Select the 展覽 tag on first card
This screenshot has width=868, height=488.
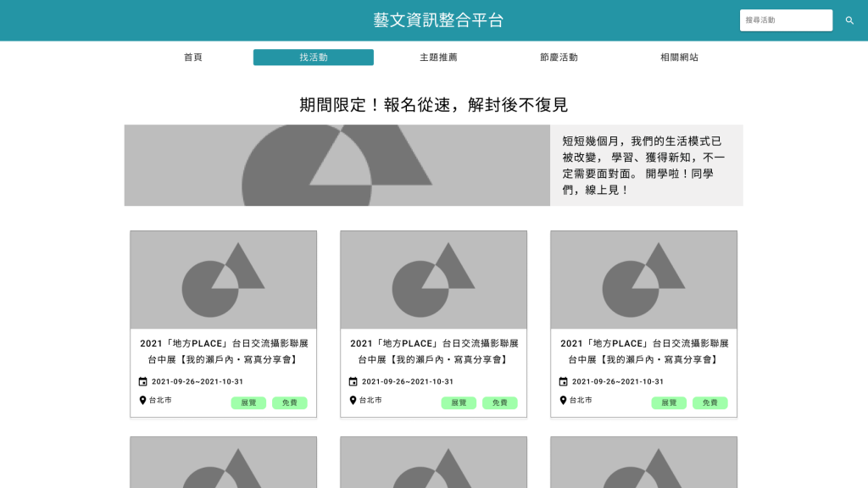[x=248, y=402]
